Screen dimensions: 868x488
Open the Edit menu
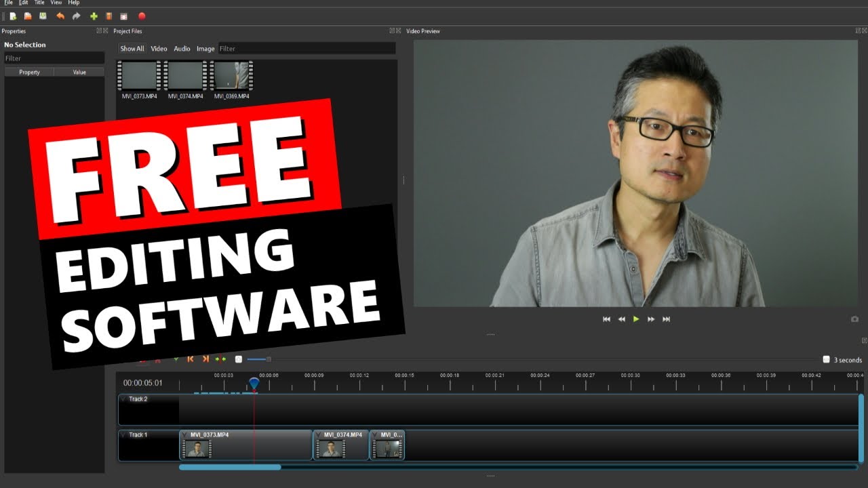[x=24, y=3]
